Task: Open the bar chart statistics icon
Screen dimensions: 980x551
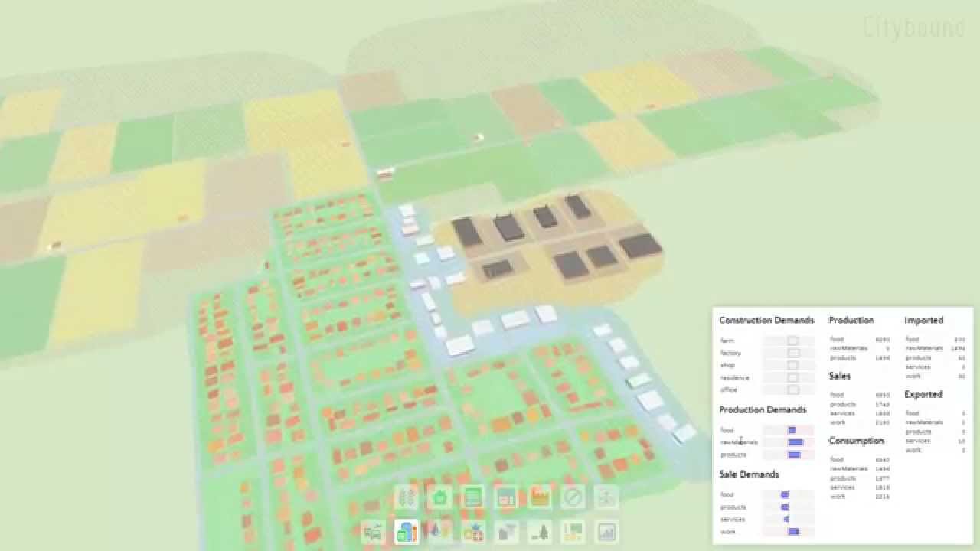Action: coord(606,532)
